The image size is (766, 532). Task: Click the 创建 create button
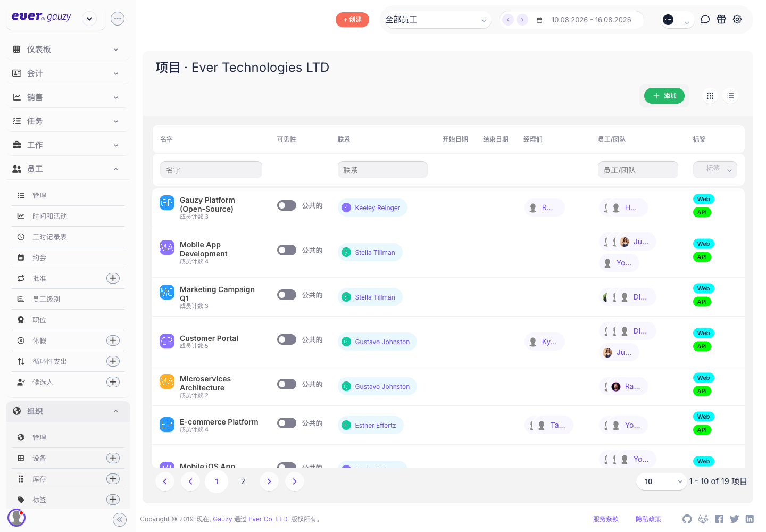point(352,20)
